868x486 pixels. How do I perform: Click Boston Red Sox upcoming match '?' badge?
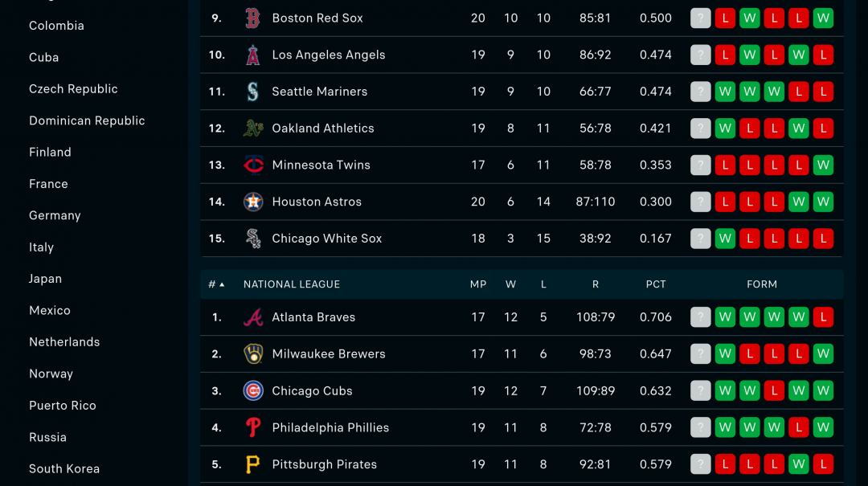click(x=701, y=18)
